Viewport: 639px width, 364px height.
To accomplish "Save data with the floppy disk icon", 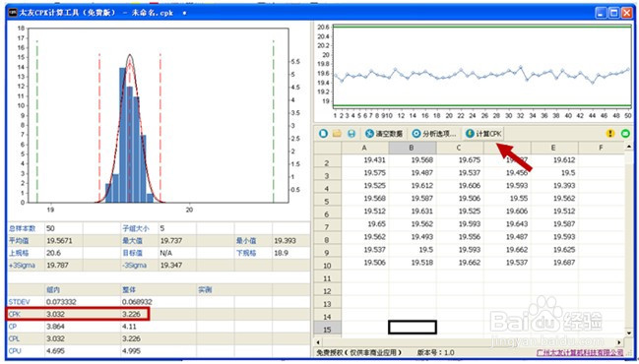I will click(x=351, y=133).
